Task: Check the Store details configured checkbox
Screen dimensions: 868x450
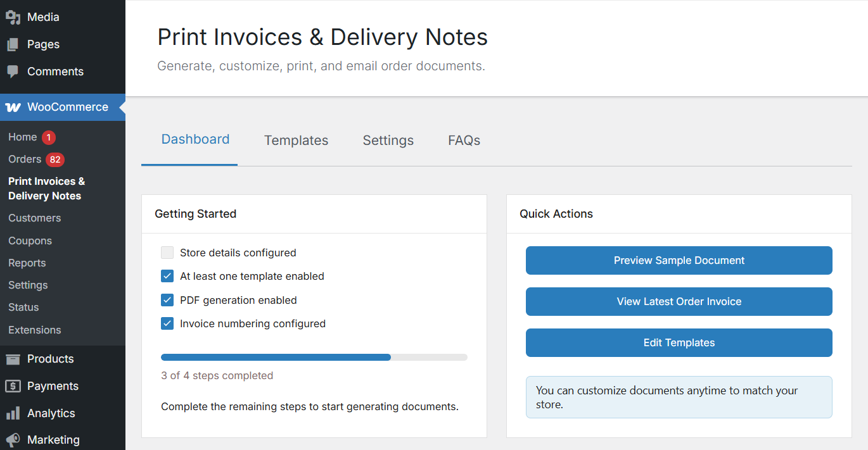Action: click(x=167, y=253)
